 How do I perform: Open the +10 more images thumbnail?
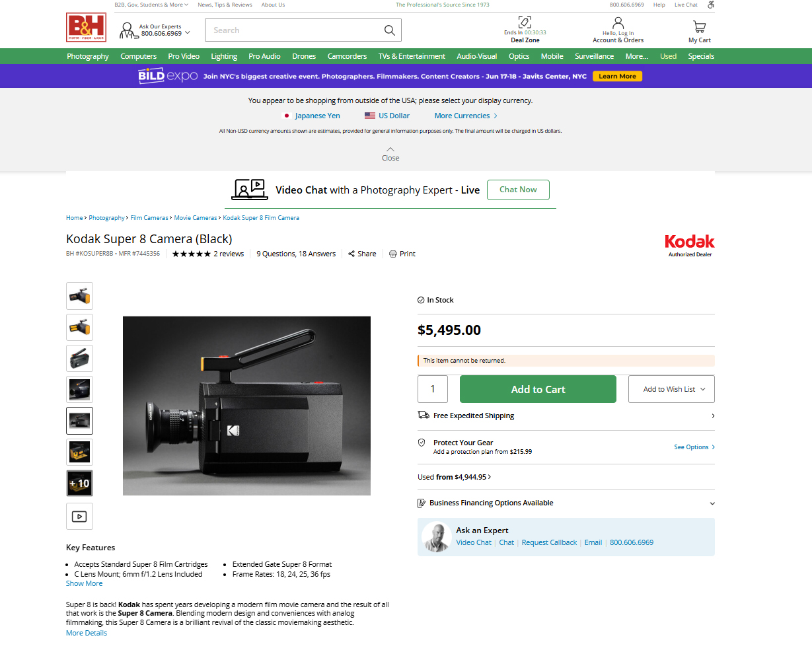[x=79, y=484]
